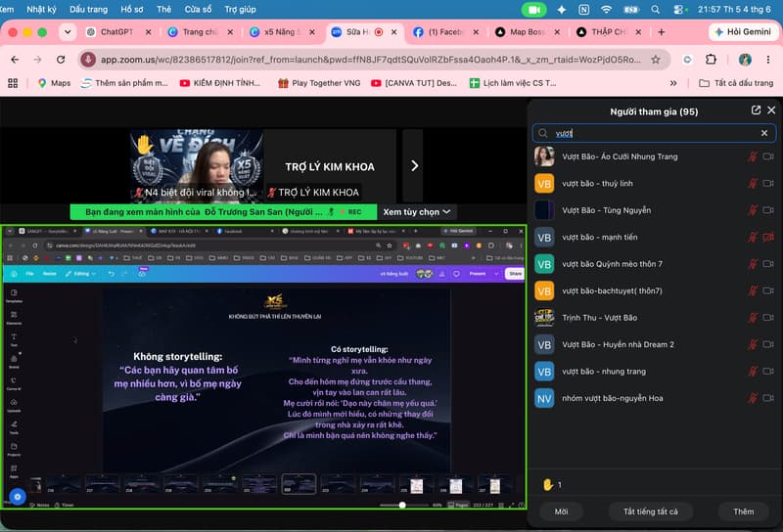Open the Tất cả dấu trang folder
This screenshot has width=783, height=532.
coord(736,83)
